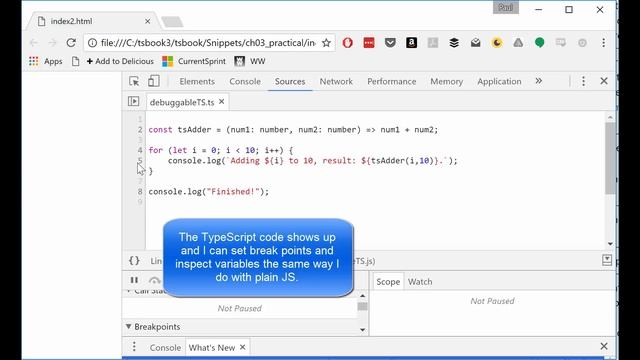Click debugger sidebar scrollbar up arrow

362,296
